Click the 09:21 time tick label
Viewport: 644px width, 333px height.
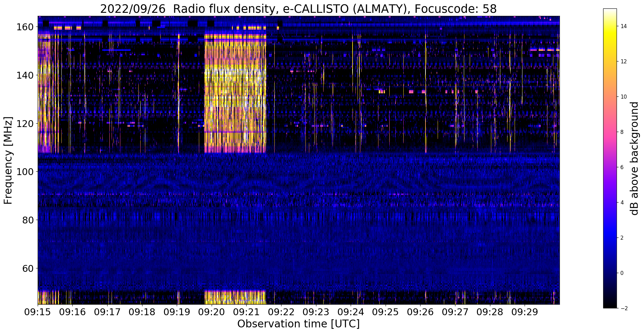pyautogui.click(x=247, y=312)
